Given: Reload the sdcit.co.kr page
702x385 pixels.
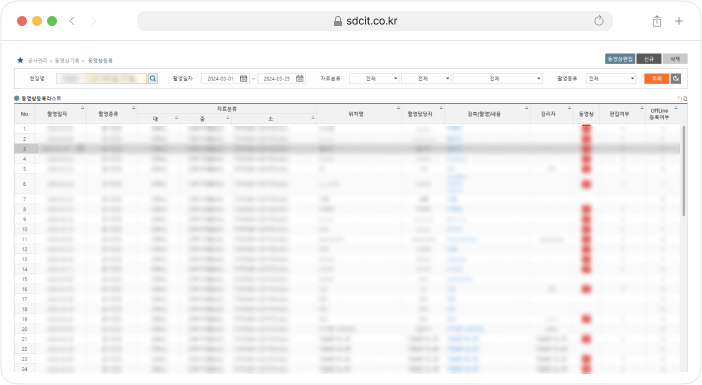Looking at the screenshot, I should coord(599,21).
